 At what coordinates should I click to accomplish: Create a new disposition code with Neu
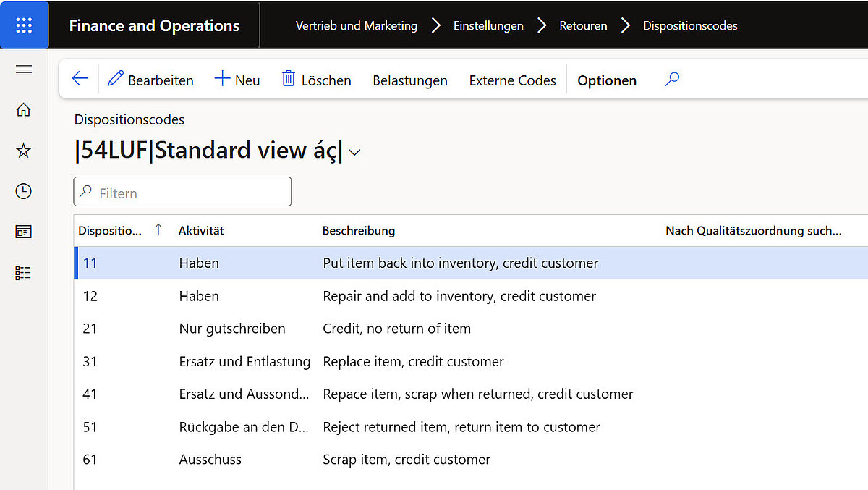point(237,80)
